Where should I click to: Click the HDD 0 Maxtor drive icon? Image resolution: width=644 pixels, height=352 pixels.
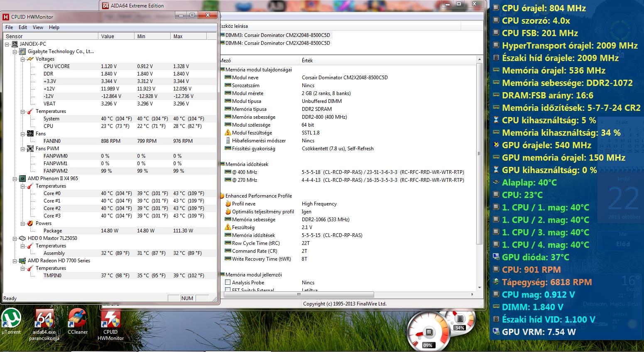23,238
